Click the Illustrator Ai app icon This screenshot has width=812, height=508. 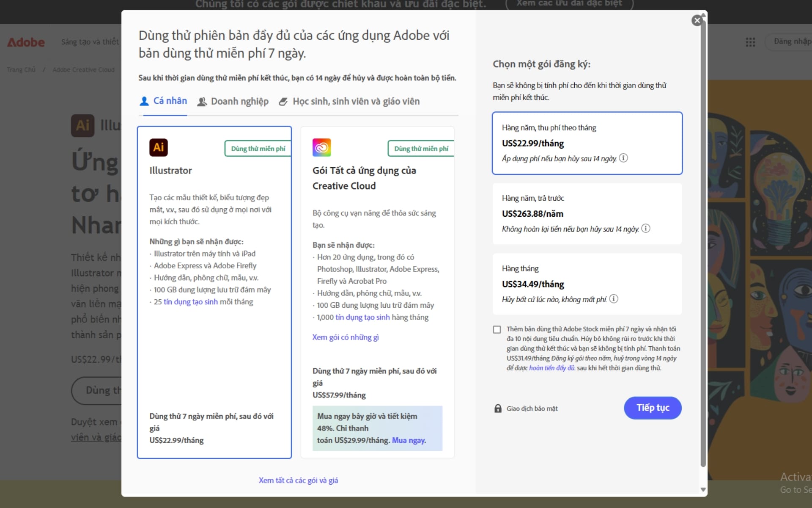pos(159,147)
